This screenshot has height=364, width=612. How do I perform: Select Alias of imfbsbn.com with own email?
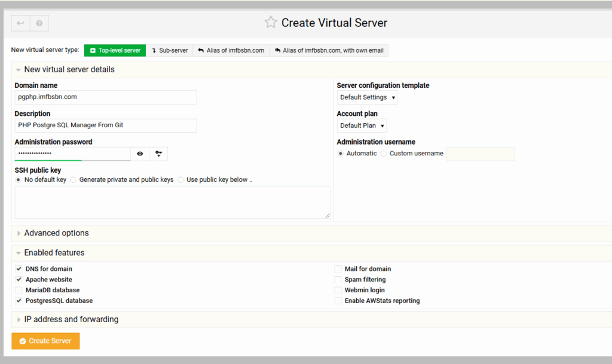[329, 50]
